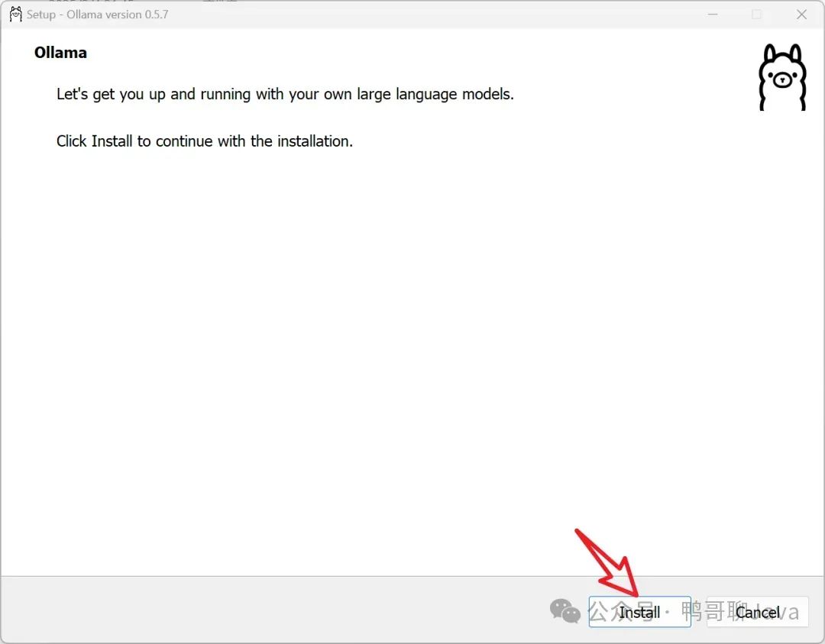
Task: Click the Install button
Action: coord(639,611)
